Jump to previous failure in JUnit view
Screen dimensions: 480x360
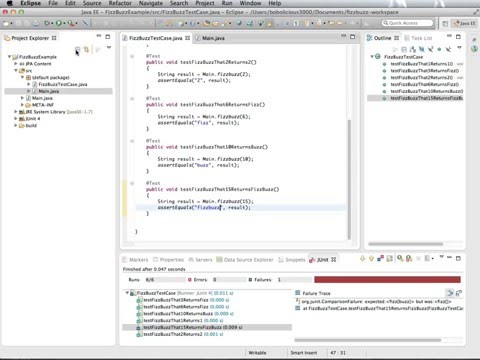371,259
